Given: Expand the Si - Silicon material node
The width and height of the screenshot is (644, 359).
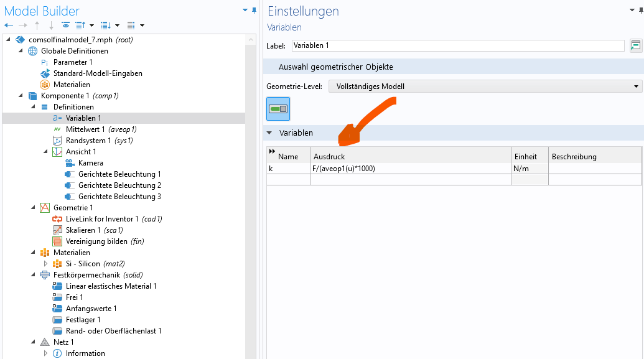Looking at the screenshot, I should (45, 264).
